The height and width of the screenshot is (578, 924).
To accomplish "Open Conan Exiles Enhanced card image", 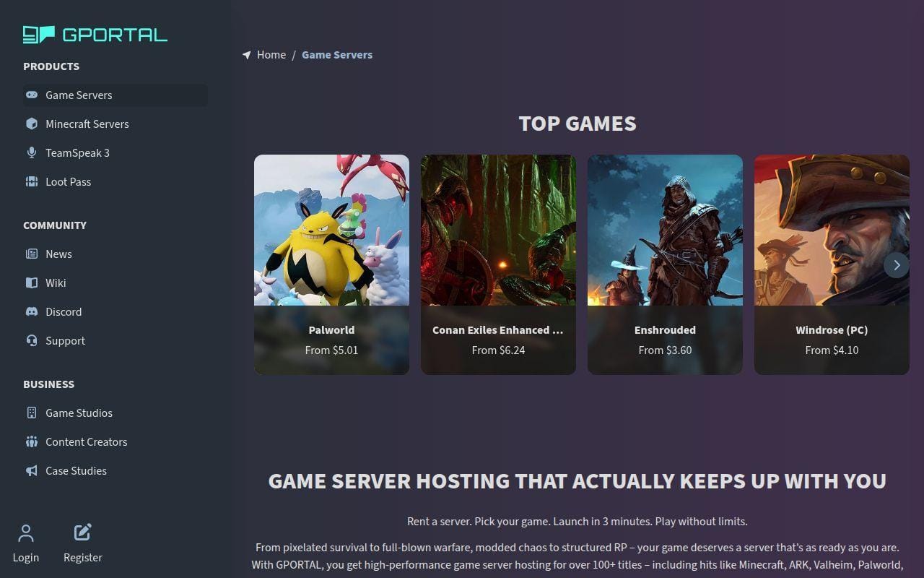I will (498, 230).
